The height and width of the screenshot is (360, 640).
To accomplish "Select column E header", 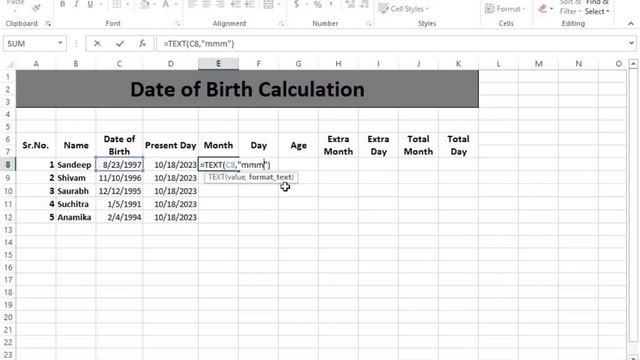I will coord(218,64).
